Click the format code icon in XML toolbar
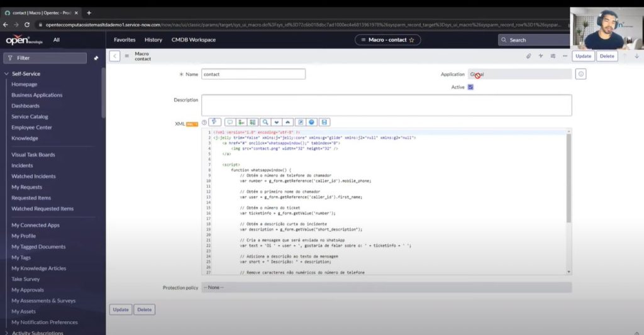Image resolution: width=644 pixels, height=335 pixels. click(x=241, y=123)
